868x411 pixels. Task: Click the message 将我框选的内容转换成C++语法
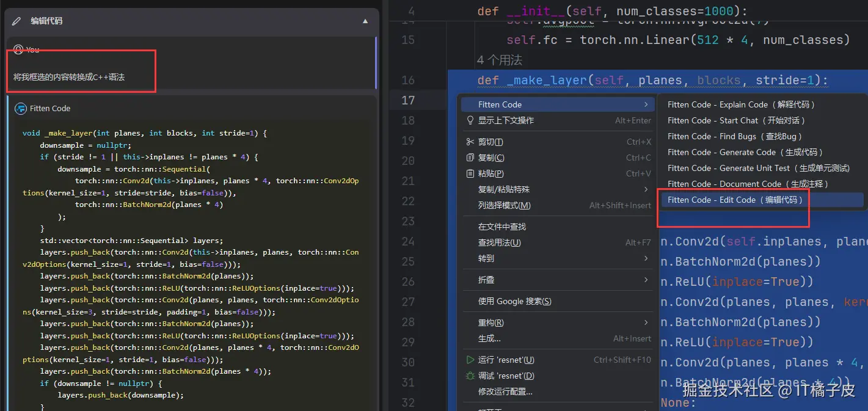(69, 77)
